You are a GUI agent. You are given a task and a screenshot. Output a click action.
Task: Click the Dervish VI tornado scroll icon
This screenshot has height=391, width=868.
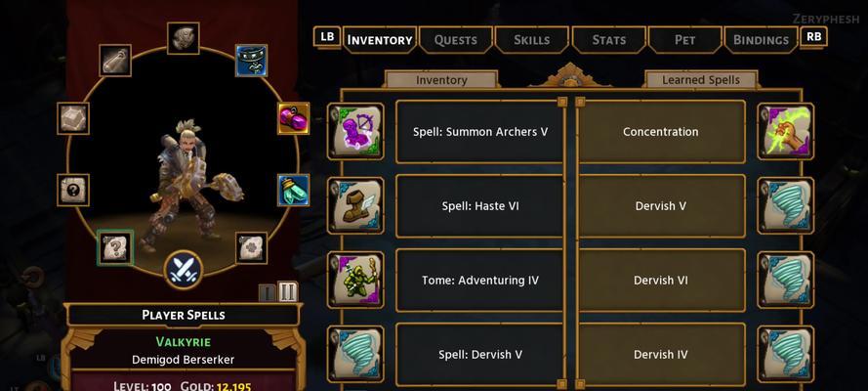[786, 281]
